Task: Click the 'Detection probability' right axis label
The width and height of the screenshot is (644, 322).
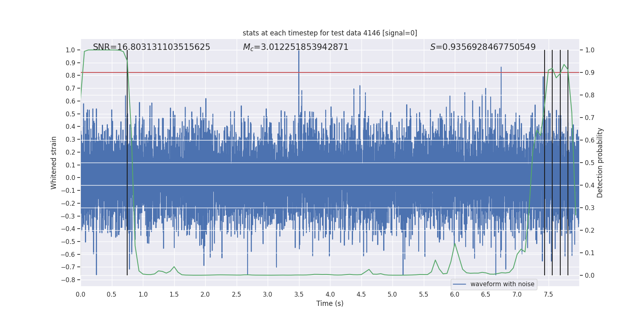Action: coord(600,163)
